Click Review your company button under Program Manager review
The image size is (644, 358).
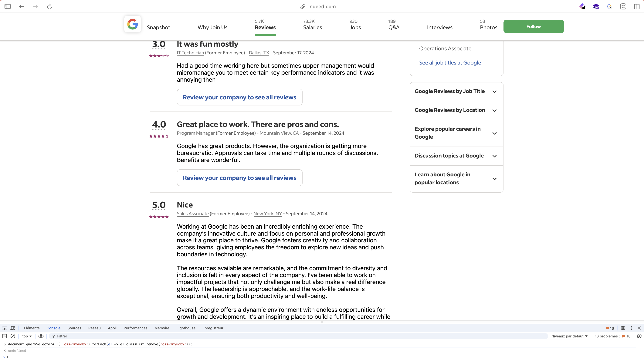click(239, 178)
